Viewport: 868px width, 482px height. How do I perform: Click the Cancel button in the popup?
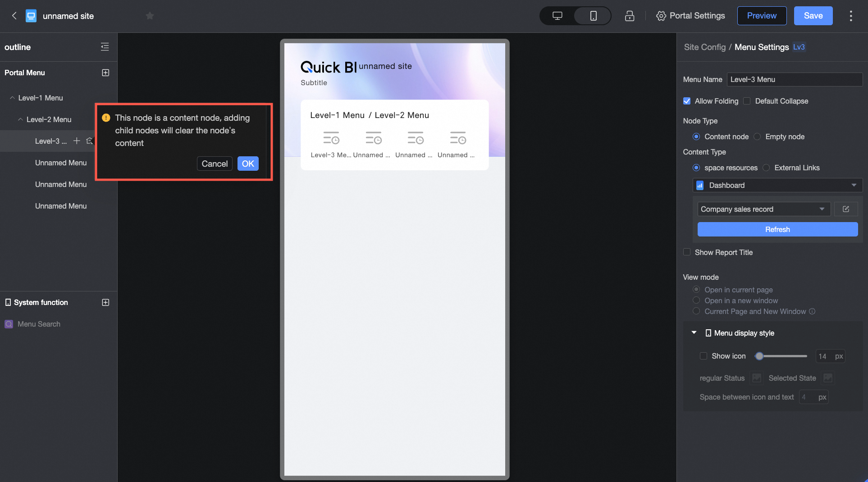point(215,164)
